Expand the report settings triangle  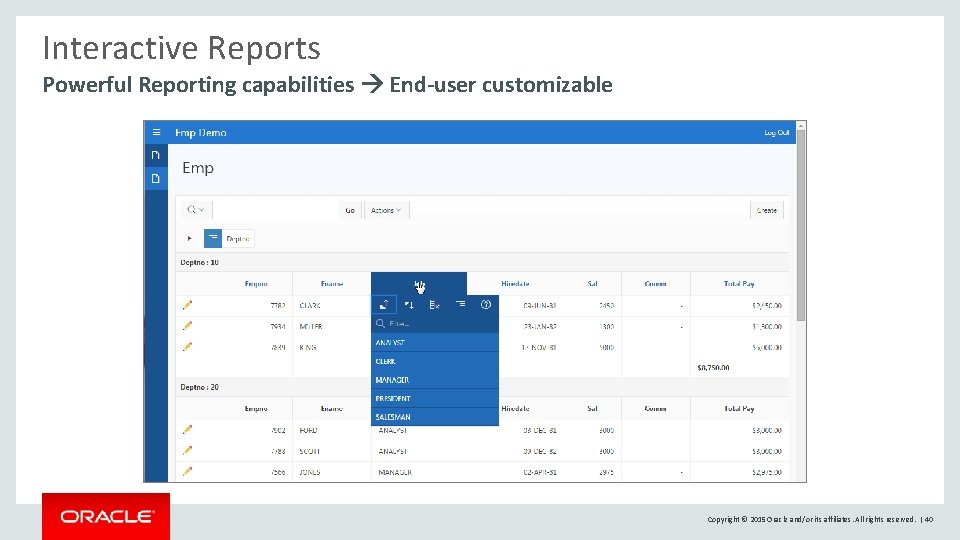coord(189,239)
